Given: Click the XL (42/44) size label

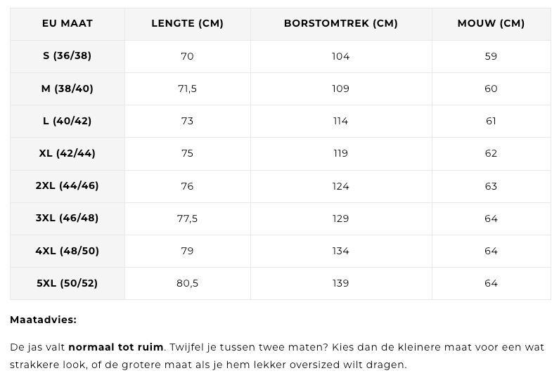Looking at the screenshot, I should pyautogui.click(x=68, y=153).
